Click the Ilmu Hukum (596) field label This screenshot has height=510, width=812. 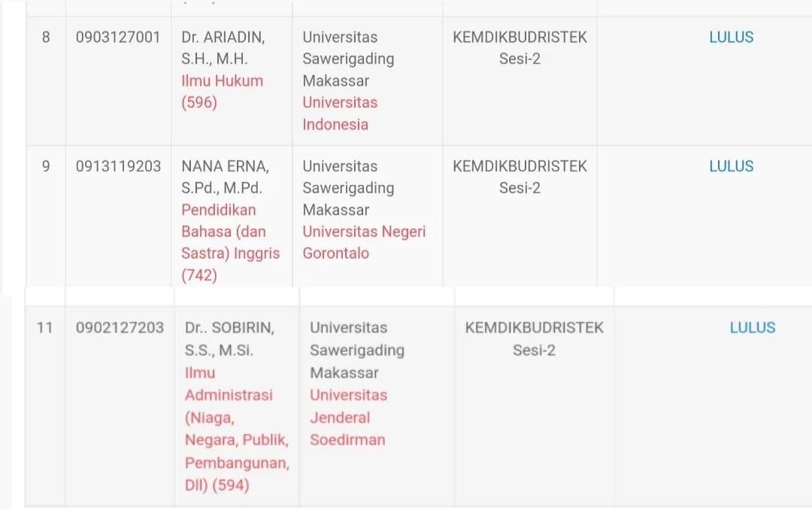[222, 91]
